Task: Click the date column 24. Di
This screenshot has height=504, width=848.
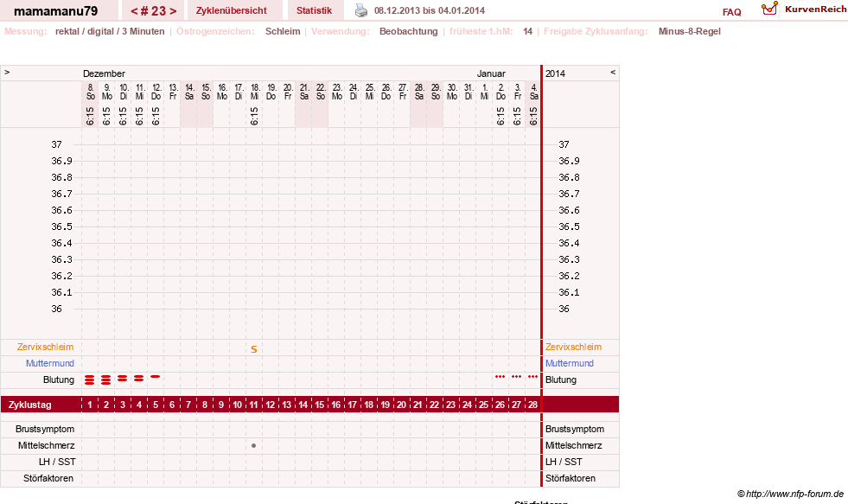Action: pos(354,92)
